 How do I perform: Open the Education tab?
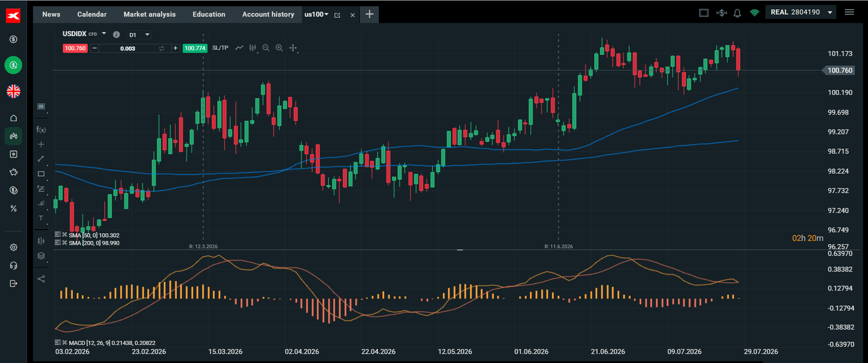tap(209, 15)
